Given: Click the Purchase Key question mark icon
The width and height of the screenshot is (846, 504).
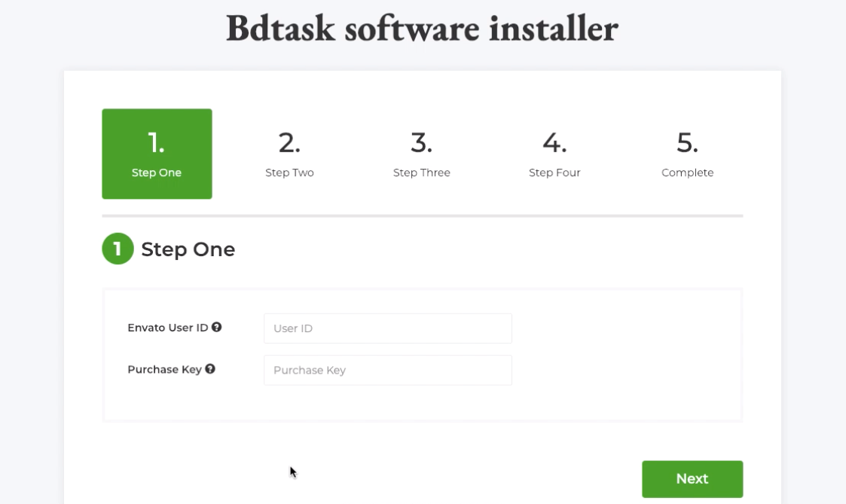Looking at the screenshot, I should coord(210,369).
